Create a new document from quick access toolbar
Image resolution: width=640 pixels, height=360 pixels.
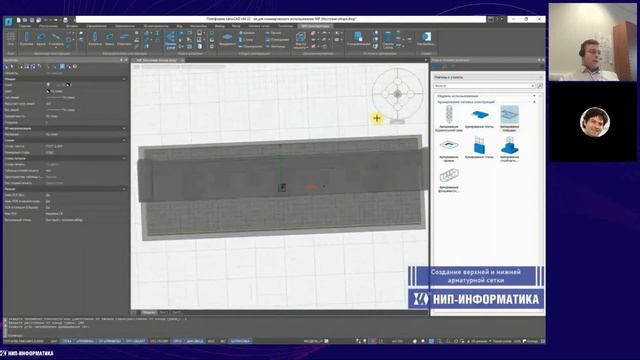18,20
